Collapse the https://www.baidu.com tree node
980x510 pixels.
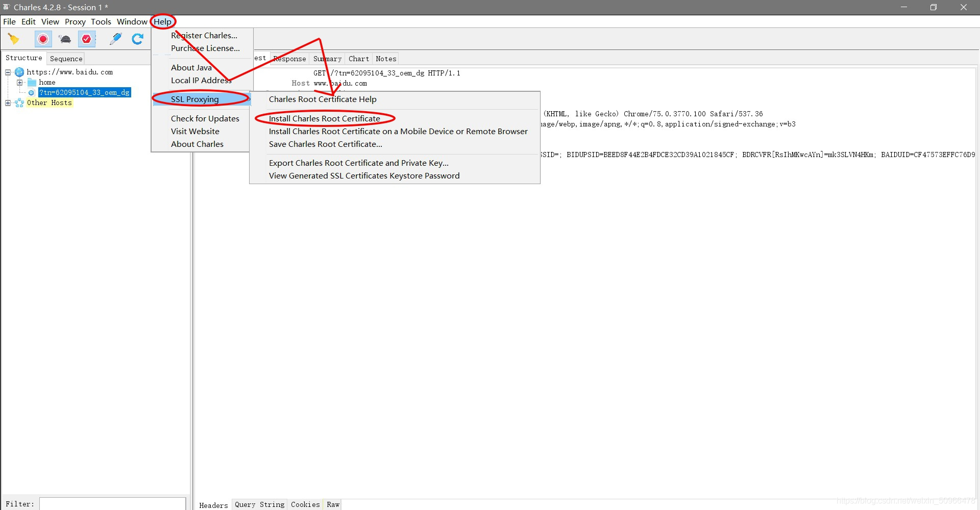click(8, 72)
